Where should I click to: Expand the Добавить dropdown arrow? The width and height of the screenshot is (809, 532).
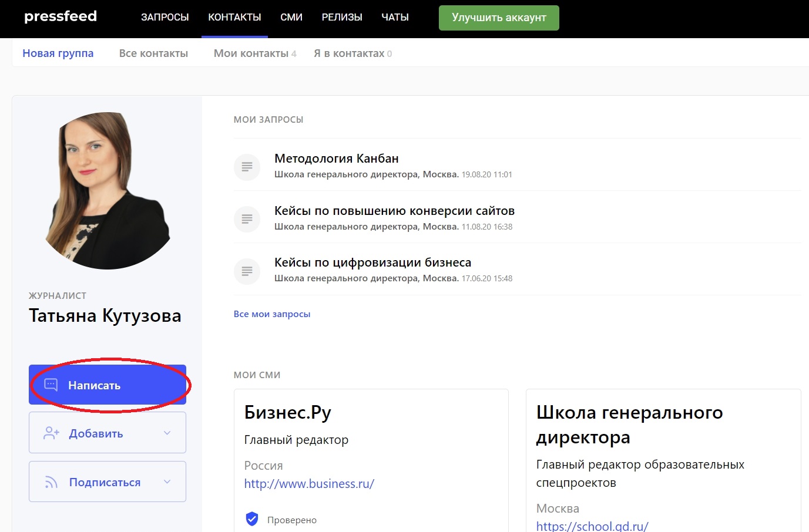coord(167,433)
